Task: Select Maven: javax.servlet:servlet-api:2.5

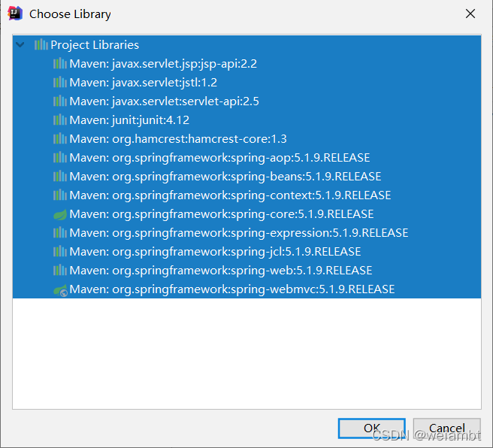Action: pyautogui.click(x=246, y=101)
